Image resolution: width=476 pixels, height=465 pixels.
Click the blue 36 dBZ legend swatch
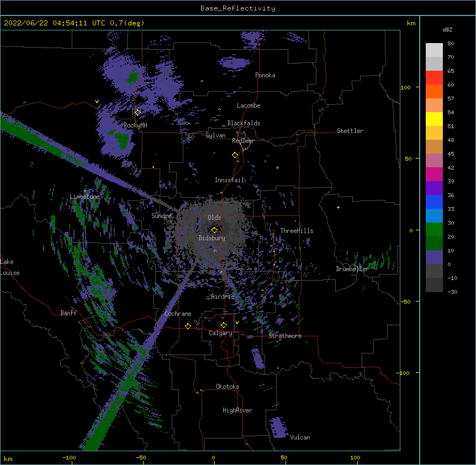(x=434, y=202)
